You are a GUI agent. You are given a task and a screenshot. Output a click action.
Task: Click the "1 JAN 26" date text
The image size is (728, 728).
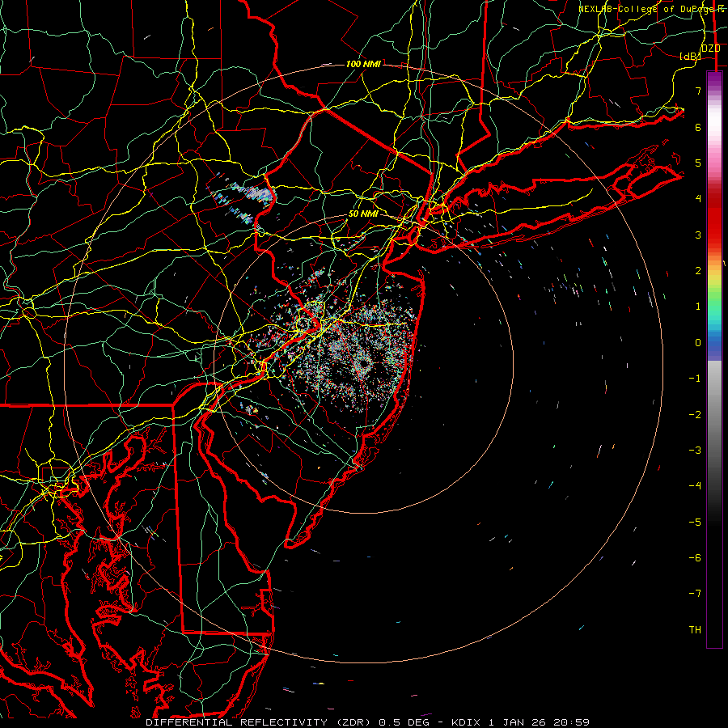[x=517, y=722]
